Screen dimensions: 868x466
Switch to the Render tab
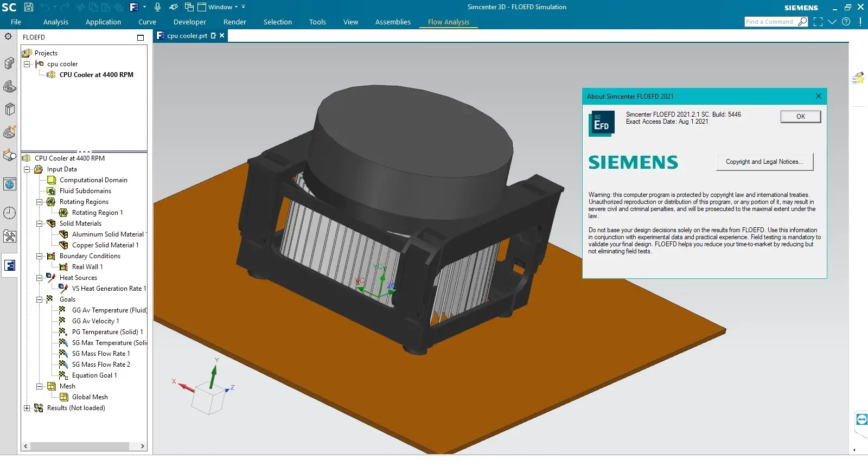click(235, 22)
